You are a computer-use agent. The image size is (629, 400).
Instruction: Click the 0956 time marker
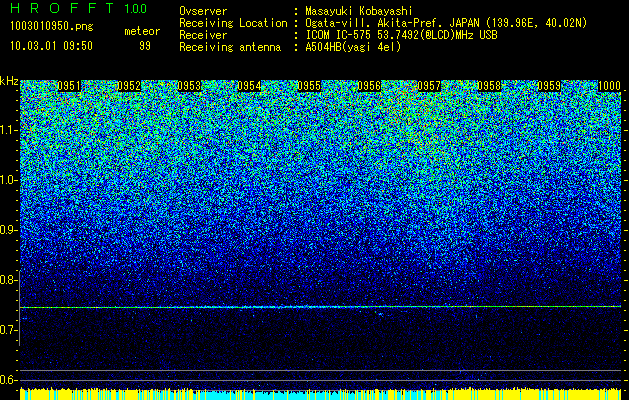point(369,86)
